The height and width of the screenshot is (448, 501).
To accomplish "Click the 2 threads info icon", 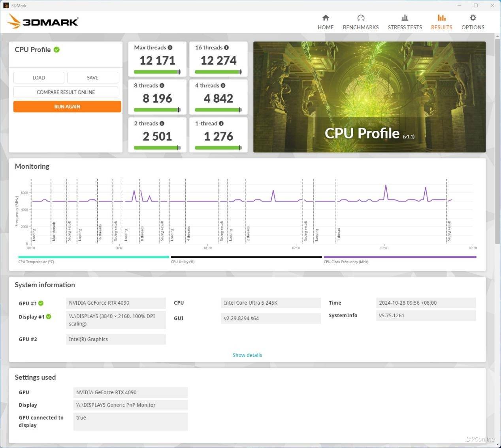I will [162, 123].
